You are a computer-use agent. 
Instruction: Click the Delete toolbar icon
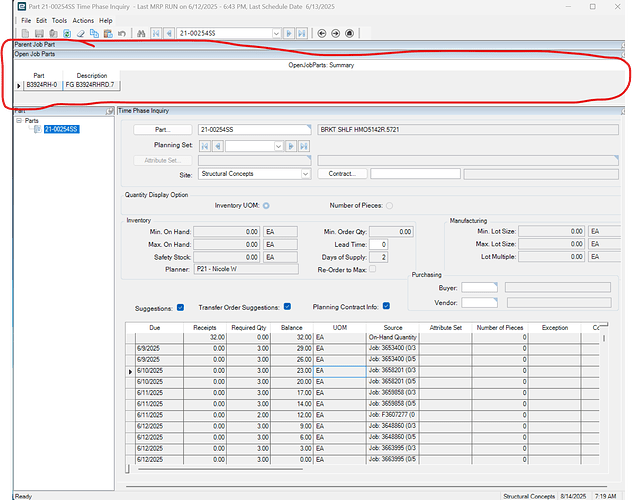coord(53,33)
